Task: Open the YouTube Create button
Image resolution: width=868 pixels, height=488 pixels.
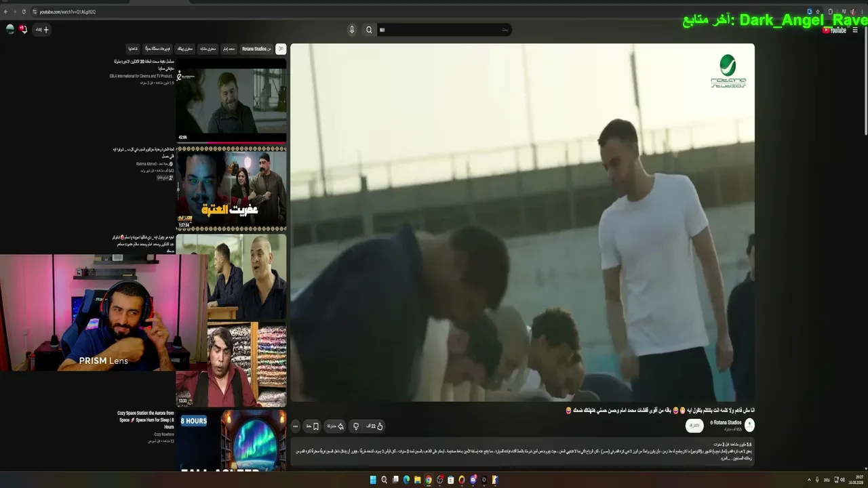Action: click(x=42, y=30)
